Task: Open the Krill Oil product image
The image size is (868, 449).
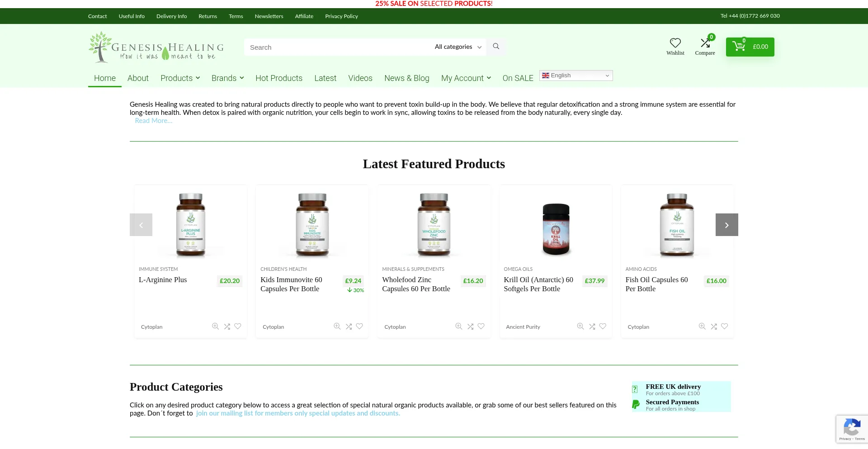Action: click(x=556, y=225)
